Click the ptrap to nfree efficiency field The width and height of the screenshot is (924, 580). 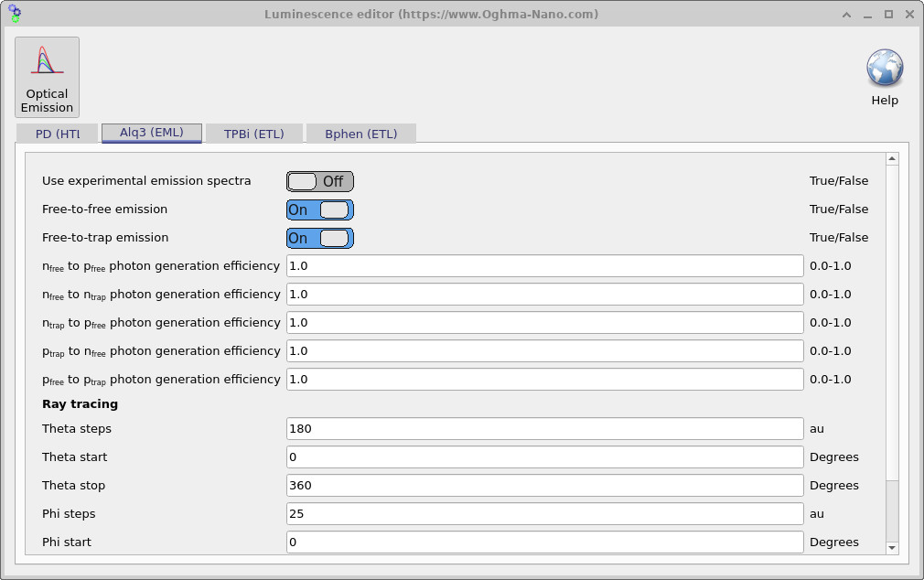pyautogui.click(x=544, y=350)
